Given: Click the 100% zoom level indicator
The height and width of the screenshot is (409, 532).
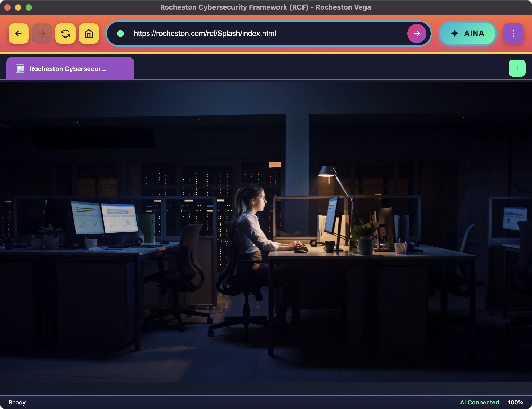Looking at the screenshot, I should point(515,402).
